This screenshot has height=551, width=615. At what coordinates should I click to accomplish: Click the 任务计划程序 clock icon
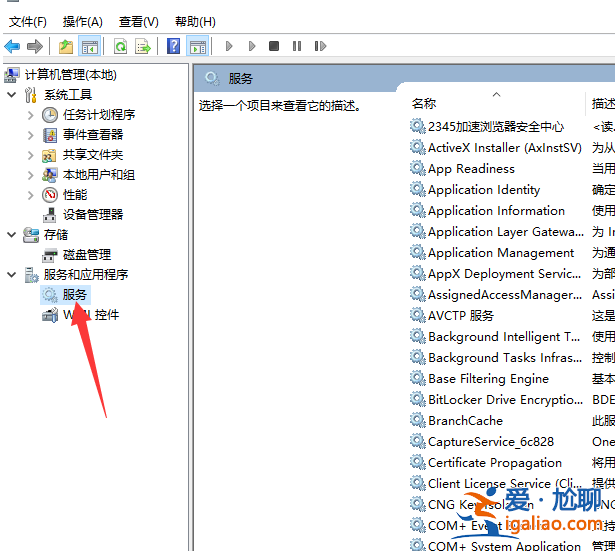[x=50, y=115]
